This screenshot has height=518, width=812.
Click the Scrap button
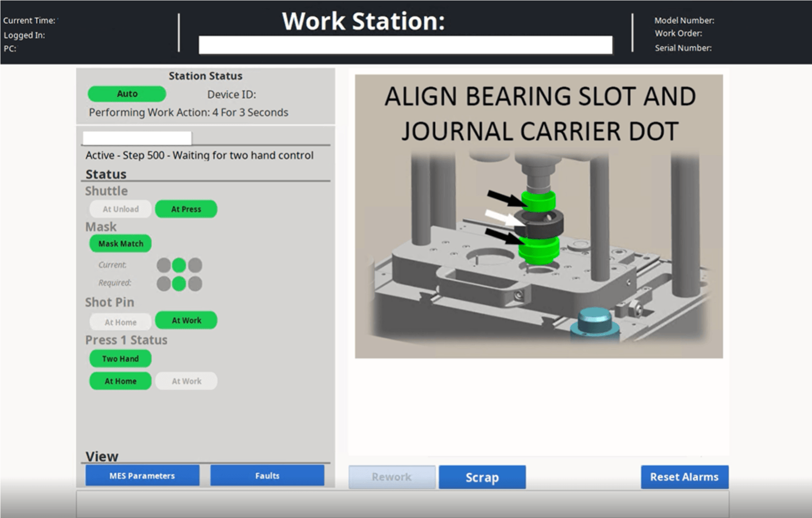tap(482, 477)
